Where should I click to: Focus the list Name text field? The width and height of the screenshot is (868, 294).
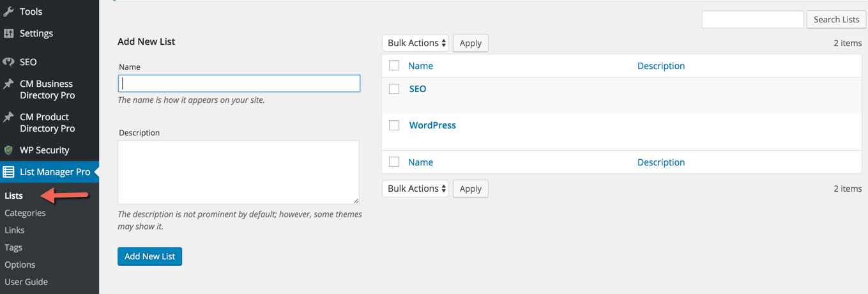[x=239, y=84]
